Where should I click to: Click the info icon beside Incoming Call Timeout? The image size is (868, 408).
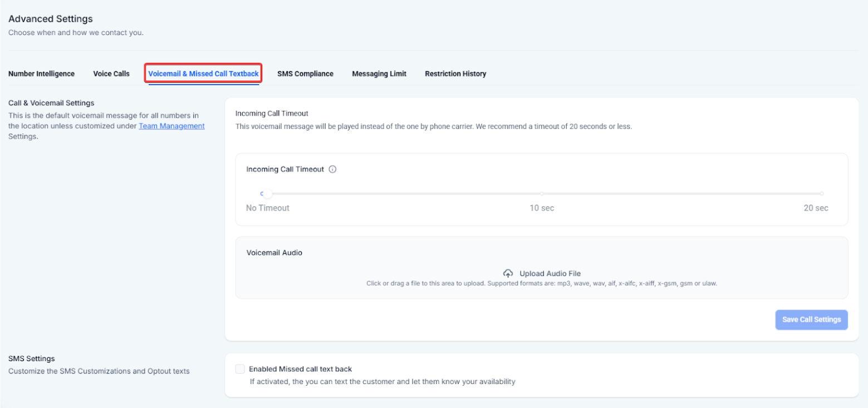tap(333, 169)
